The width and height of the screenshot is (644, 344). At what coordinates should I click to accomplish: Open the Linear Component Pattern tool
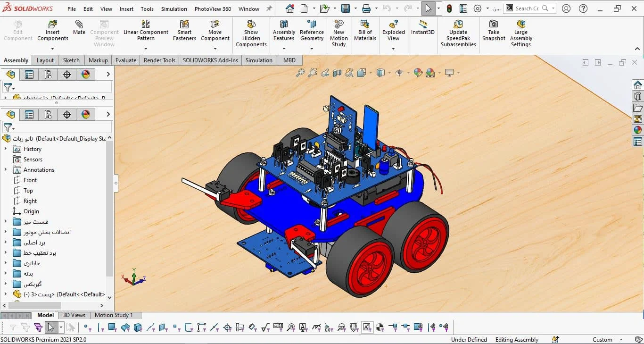(x=146, y=31)
